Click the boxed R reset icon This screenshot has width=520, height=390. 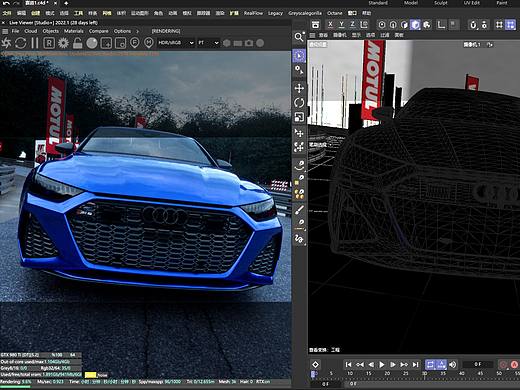pyautogui.click(x=49, y=43)
